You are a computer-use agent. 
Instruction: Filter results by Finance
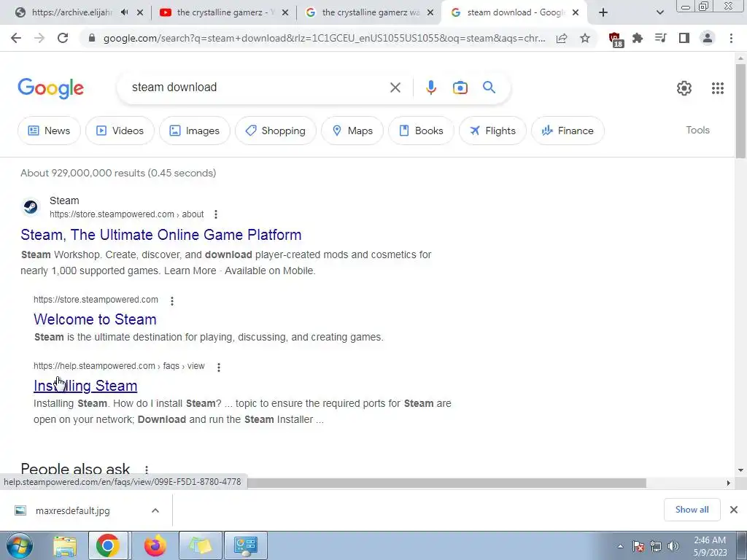point(568,131)
